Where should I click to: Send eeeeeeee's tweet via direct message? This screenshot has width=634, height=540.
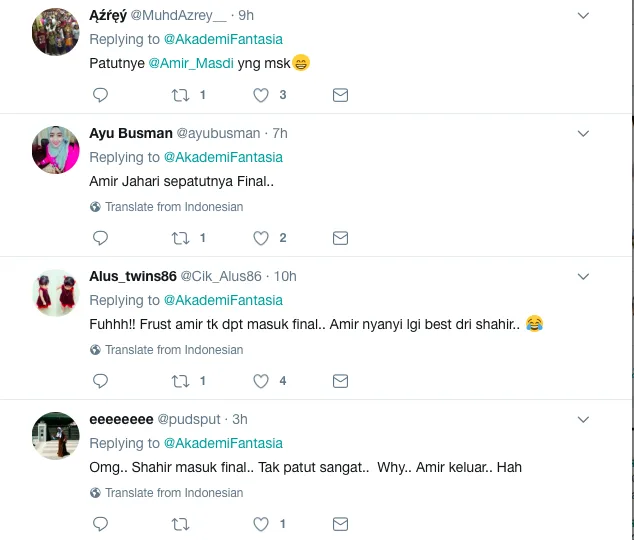pyautogui.click(x=340, y=524)
